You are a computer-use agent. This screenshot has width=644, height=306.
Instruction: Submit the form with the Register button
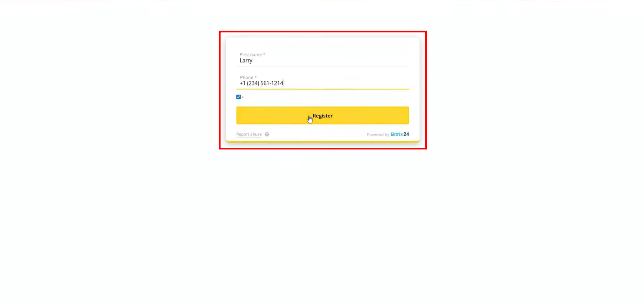[322, 115]
